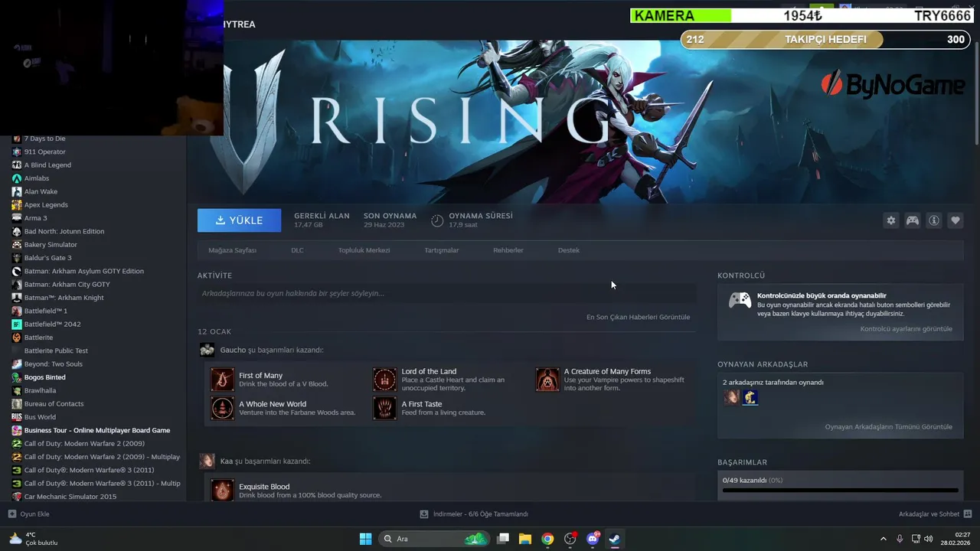
Task: Open Kaa's profile avatar
Action: (x=207, y=461)
